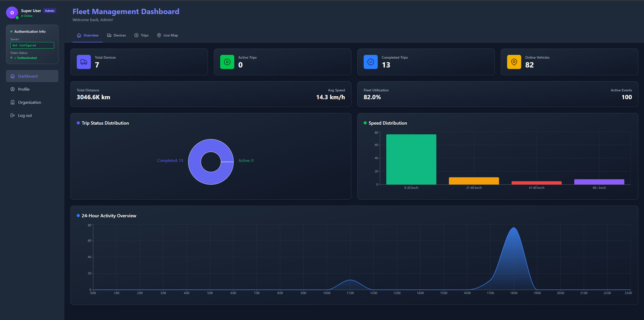Select the Total Devices truck icon

point(83,62)
